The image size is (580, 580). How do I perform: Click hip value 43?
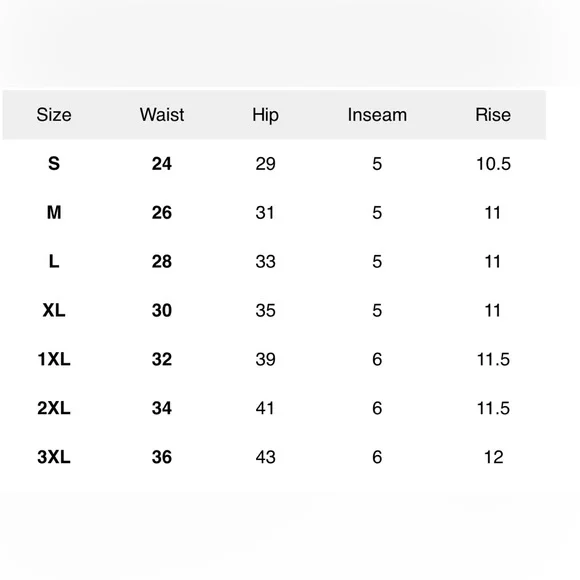[265, 457]
